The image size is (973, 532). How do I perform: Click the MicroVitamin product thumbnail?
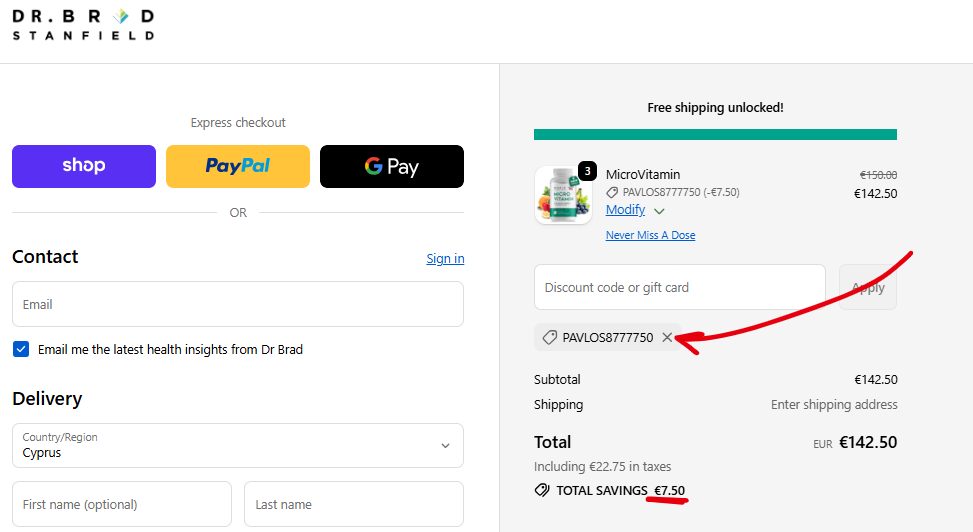point(563,195)
